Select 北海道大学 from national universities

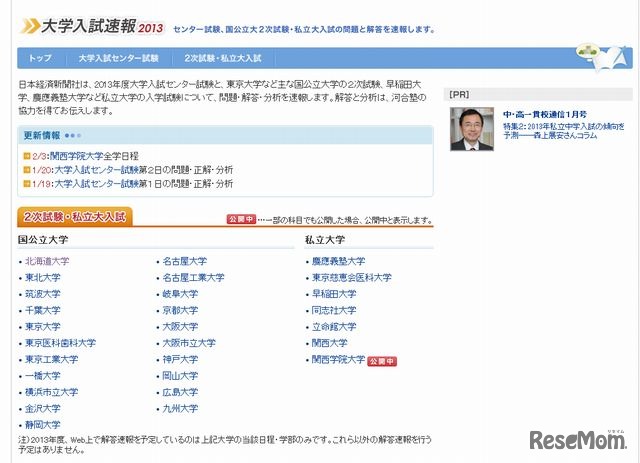[47, 261]
